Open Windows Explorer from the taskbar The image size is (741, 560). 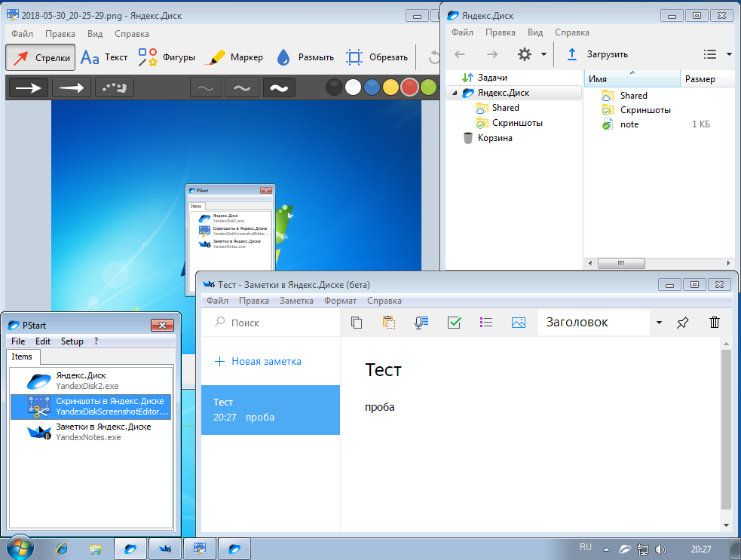click(x=96, y=549)
